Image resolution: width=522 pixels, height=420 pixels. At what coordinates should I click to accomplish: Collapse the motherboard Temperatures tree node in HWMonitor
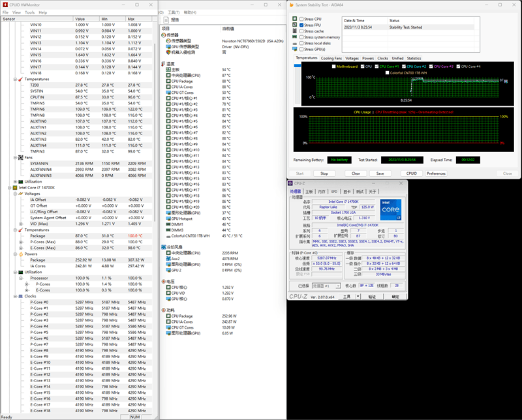(15, 79)
